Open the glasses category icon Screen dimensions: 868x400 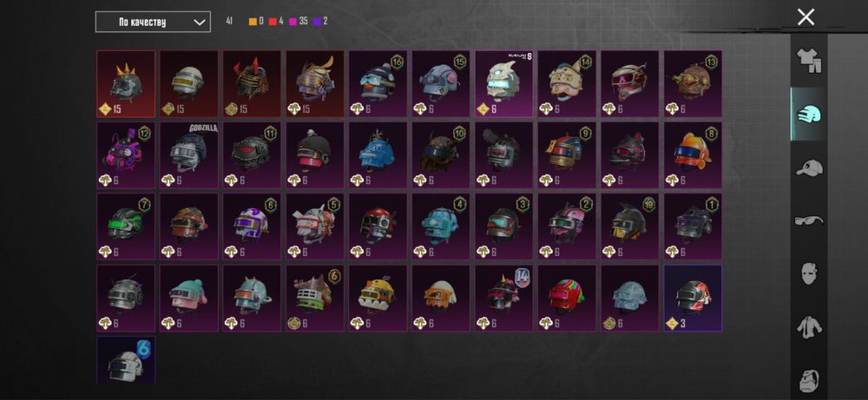[x=809, y=220]
